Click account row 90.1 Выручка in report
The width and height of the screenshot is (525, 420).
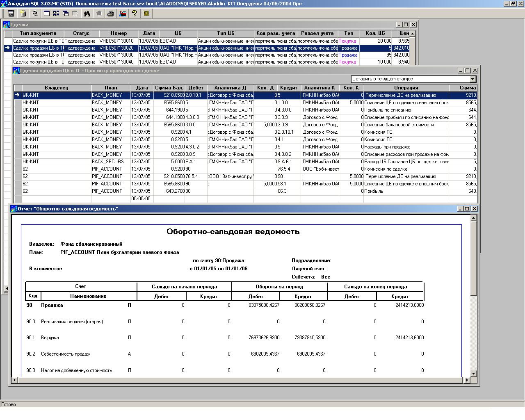pos(225,338)
